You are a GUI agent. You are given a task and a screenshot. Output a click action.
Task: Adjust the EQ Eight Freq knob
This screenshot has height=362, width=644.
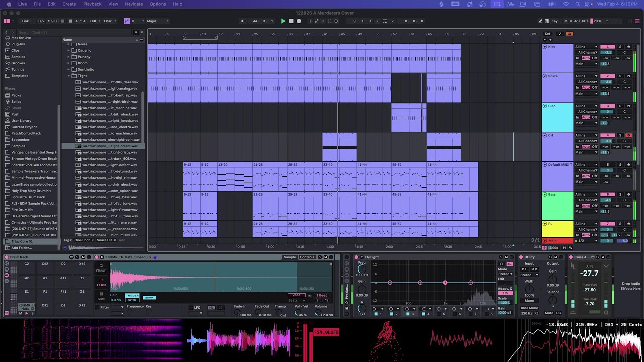(x=361, y=269)
